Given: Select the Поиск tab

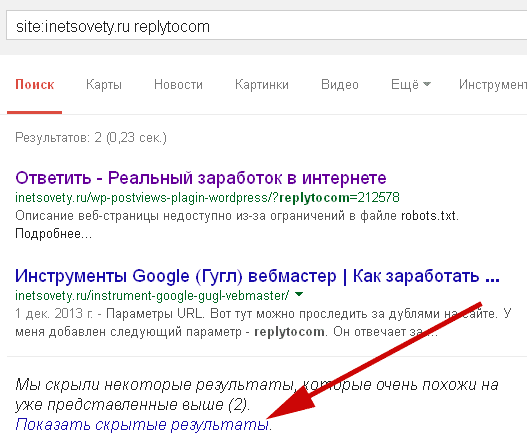Looking at the screenshot, I should coord(35,84).
